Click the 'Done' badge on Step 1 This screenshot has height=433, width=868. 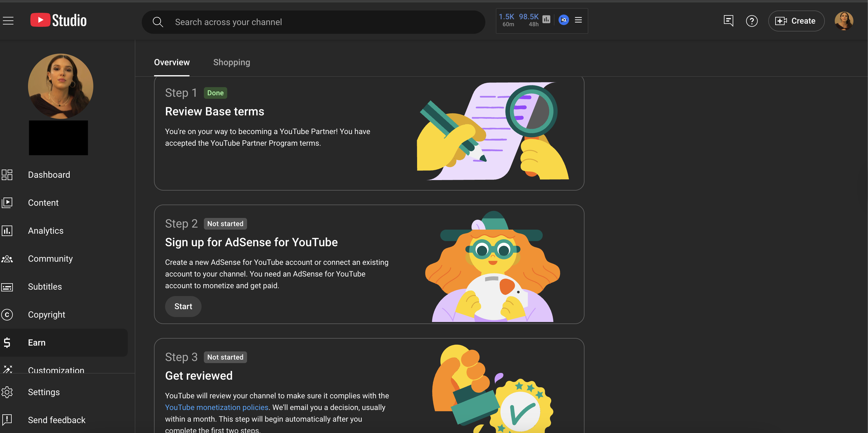(x=215, y=93)
